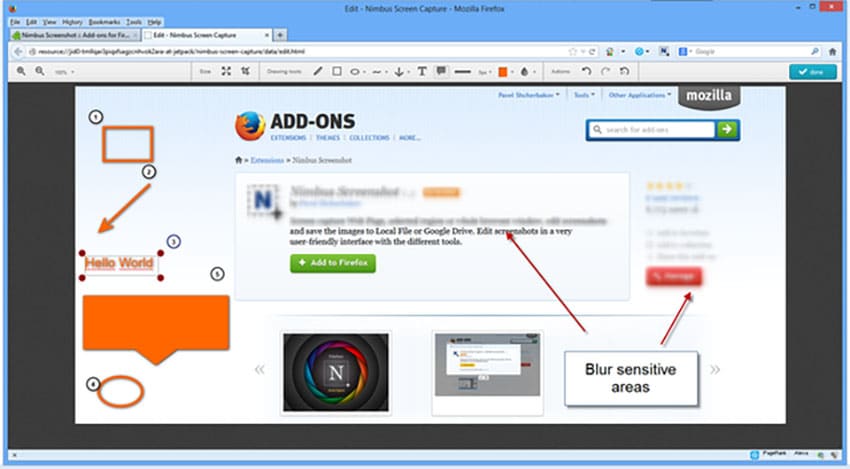Click the EXTENSIONS link in capture
Screen dimensions: 850x469
[x=288, y=138]
